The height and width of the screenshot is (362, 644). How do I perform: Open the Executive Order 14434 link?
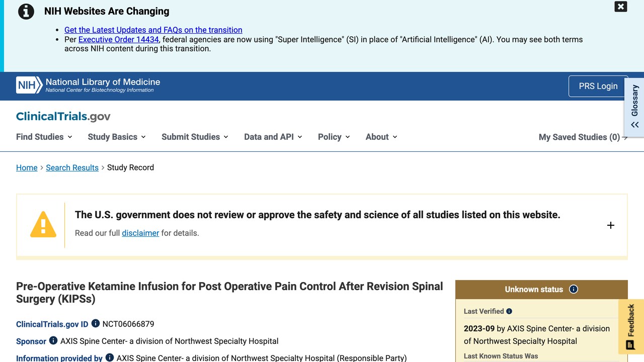pos(119,39)
